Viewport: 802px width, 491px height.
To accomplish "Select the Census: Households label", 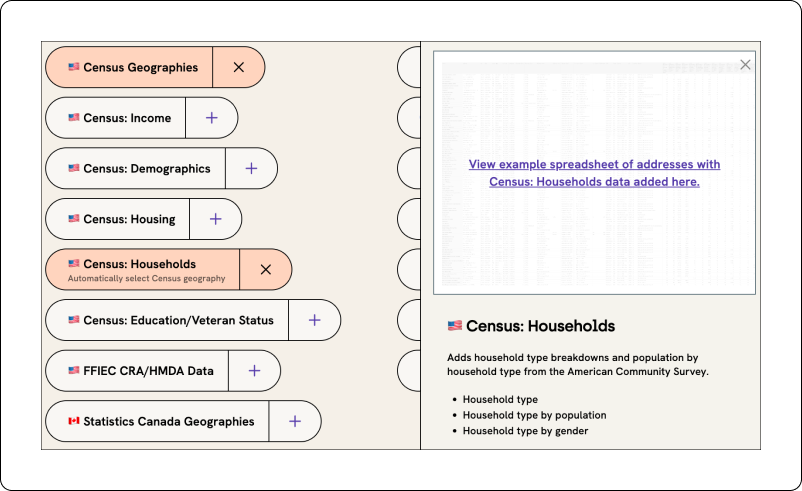I will tap(140, 264).
